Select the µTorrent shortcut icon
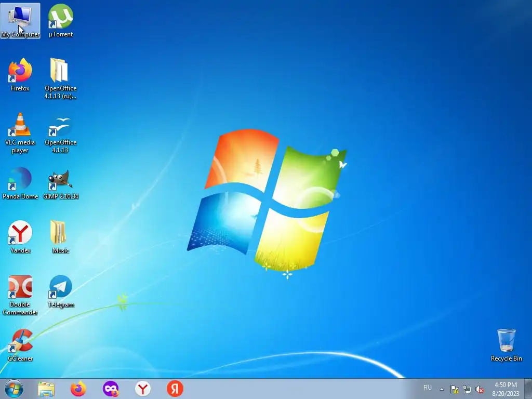Image resolution: width=532 pixels, height=399 pixels. (x=60, y=20)
